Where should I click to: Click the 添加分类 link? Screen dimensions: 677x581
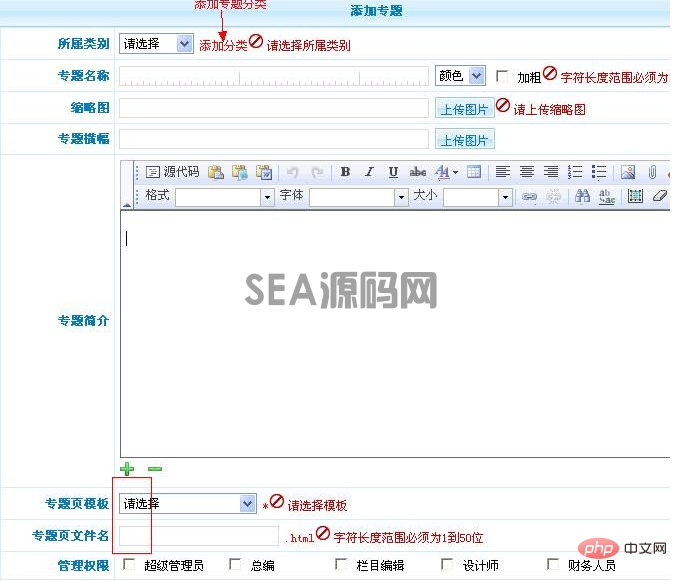coord(223,45)
